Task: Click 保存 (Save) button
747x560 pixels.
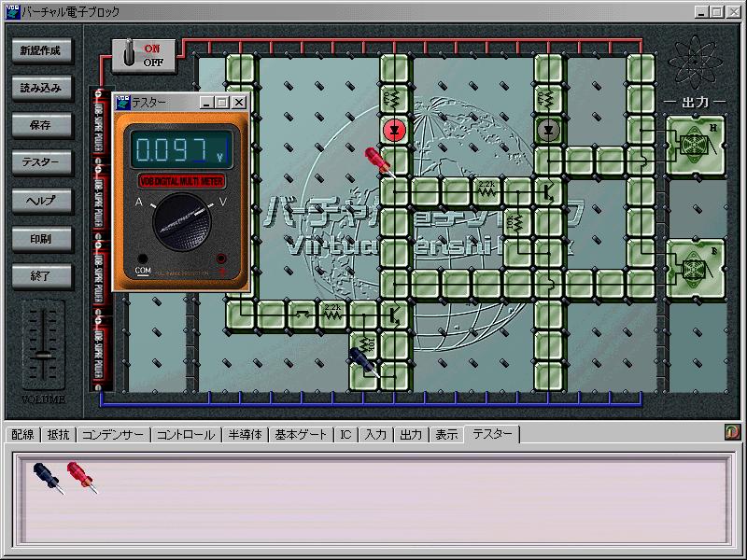Action: (42, 125)
